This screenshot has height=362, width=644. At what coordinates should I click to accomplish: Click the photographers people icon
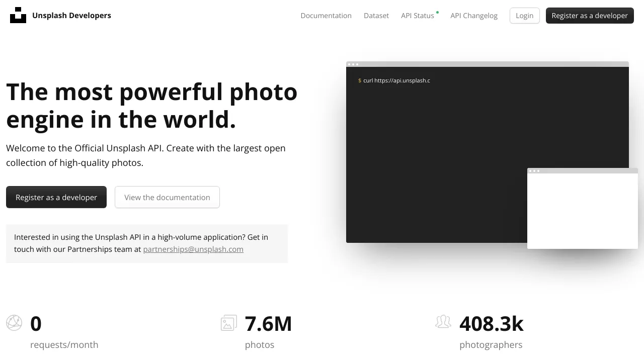pos(443,322)
